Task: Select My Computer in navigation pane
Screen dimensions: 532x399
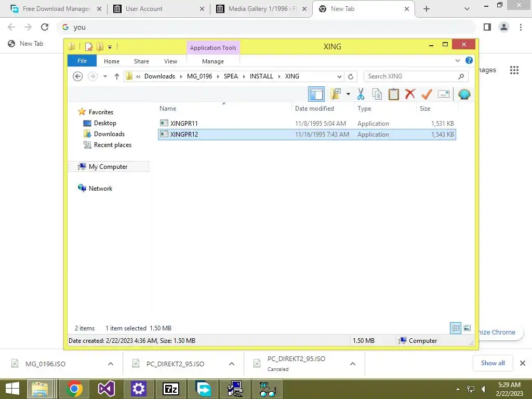Action: [x=108, y=167]
